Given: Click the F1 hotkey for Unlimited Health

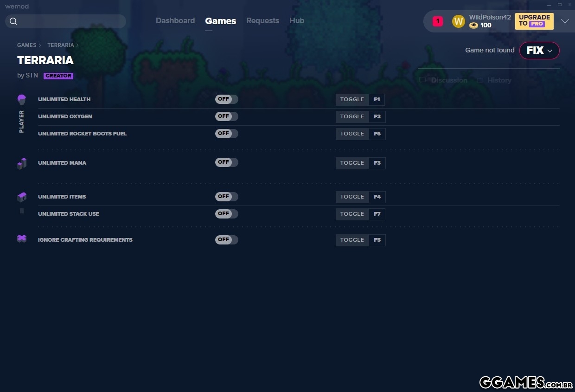Looking at the screenshot, I should click(377, 100).
